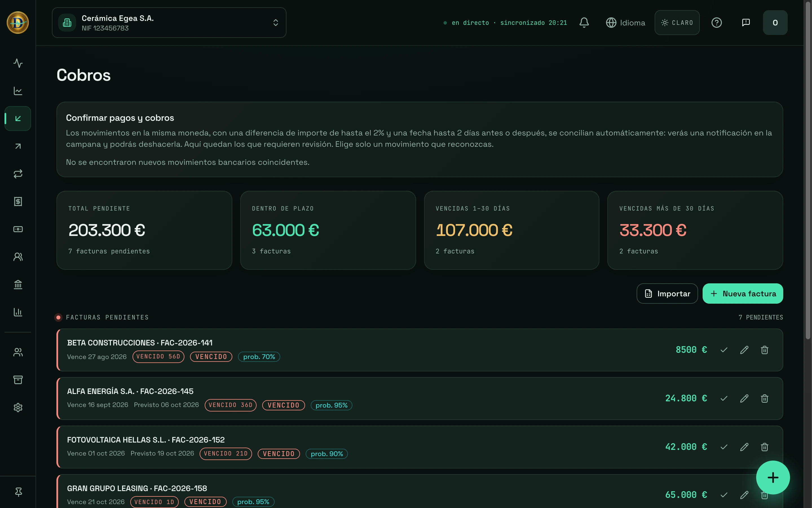Open the bank building sidebar icon
The width and height of the screenshot is (812, 508).
click(18, 284)
